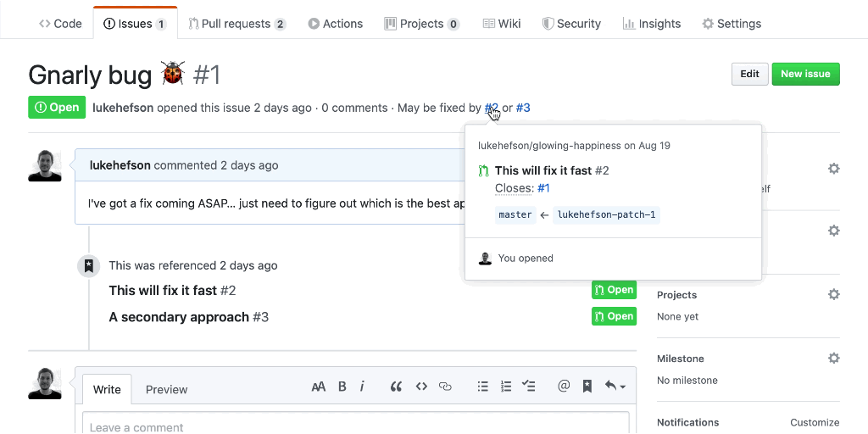Screen dimensions: 868x434
Task: Open the topmost sidebar gear icon
Action: [834, 169]
